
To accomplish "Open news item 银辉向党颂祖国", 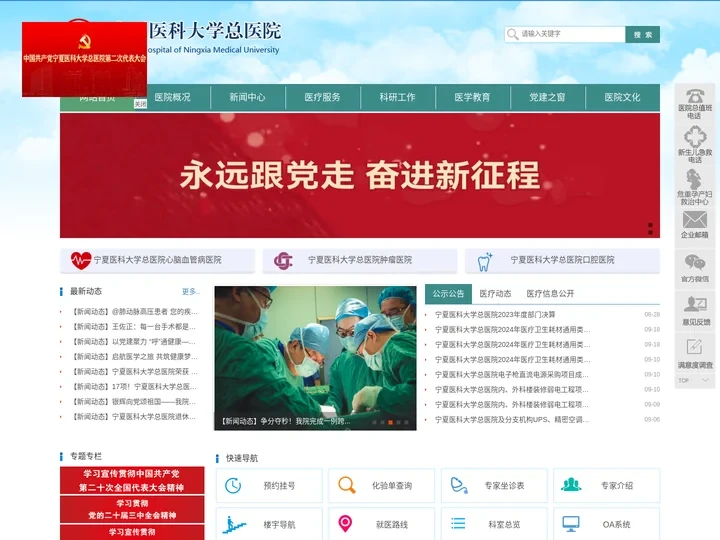I will (x=134, y=402).
